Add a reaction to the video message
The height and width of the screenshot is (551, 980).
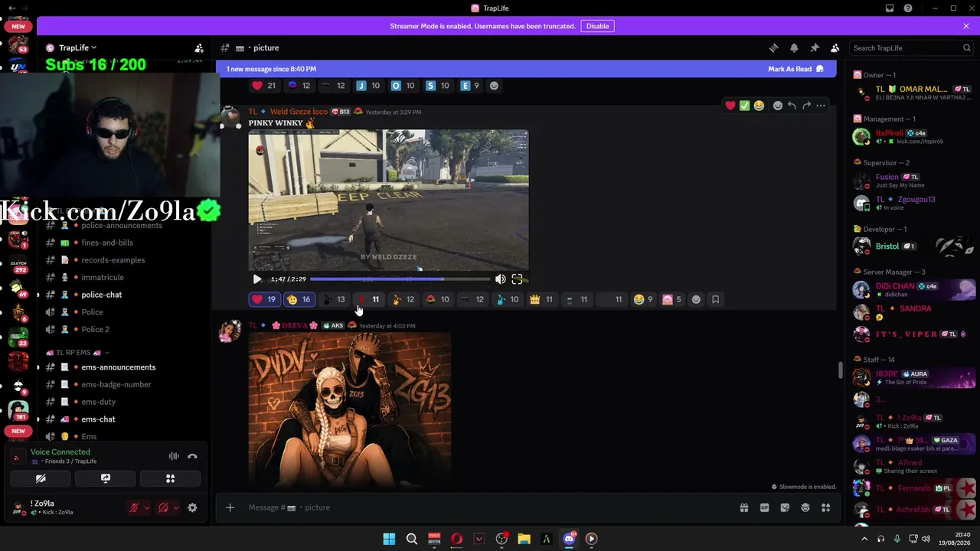point(696,299)
